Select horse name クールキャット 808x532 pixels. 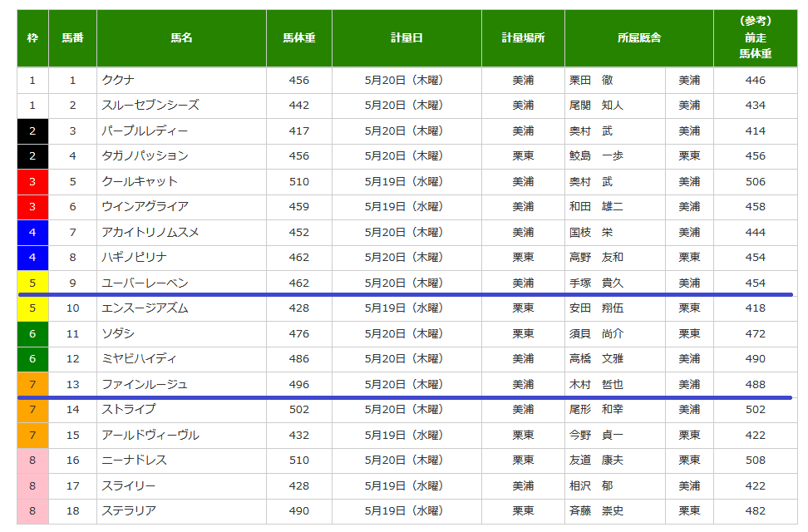(x=140, y=181)
